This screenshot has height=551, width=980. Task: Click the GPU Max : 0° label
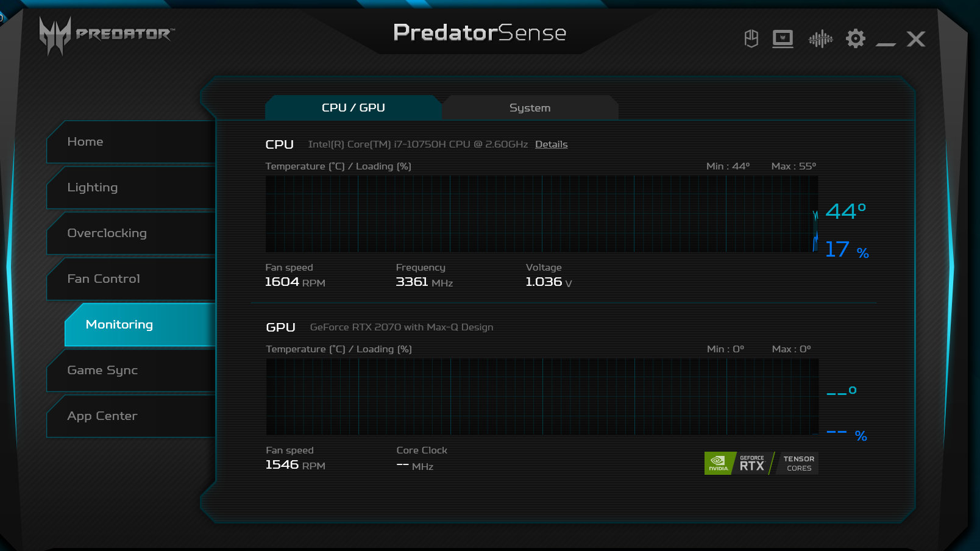pos(792,349)
